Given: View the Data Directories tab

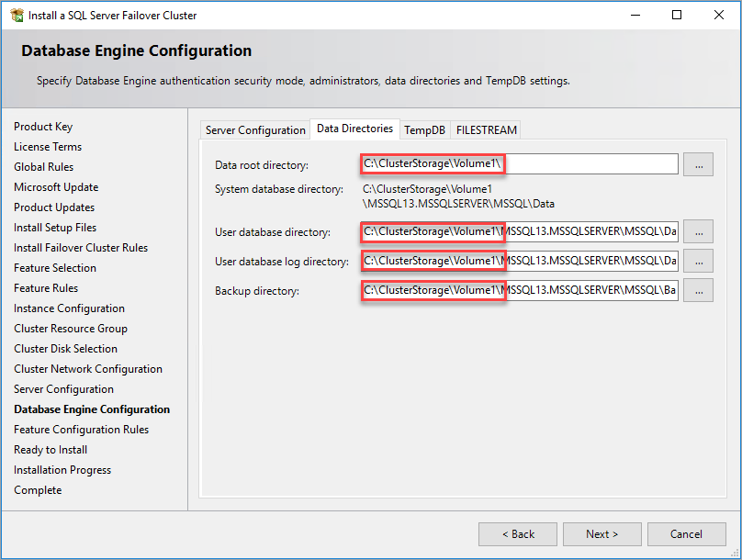Looking at the screenshot, I should (354, 129).
